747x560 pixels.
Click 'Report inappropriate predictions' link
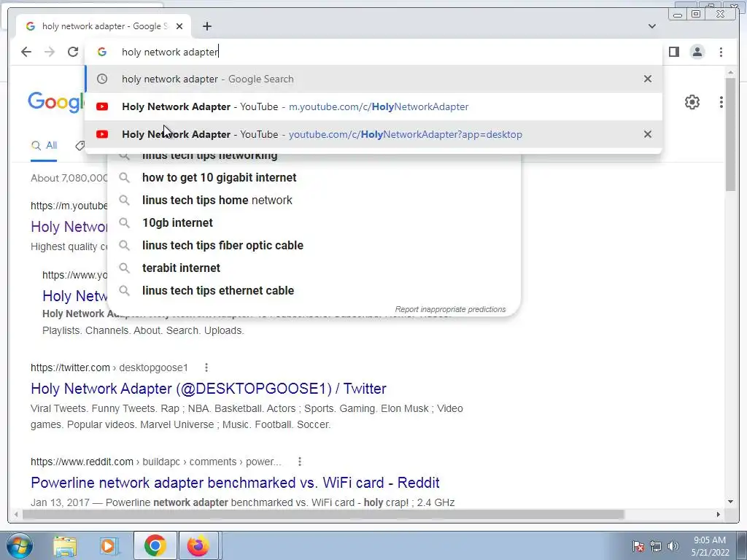[x=450, y=309]
